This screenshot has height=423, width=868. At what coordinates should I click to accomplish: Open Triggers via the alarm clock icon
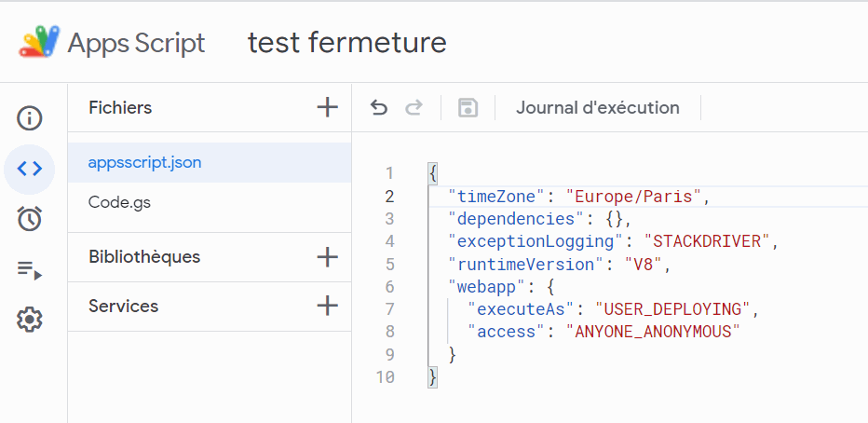30,219
